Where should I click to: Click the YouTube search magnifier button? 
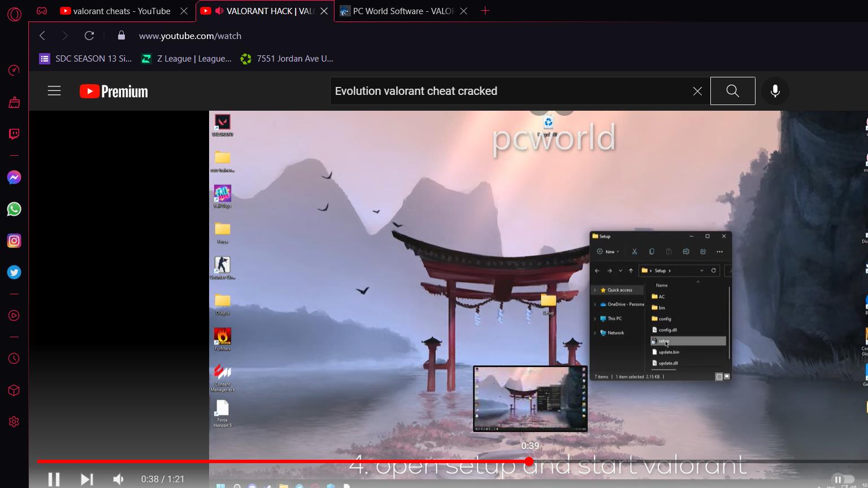732,91
